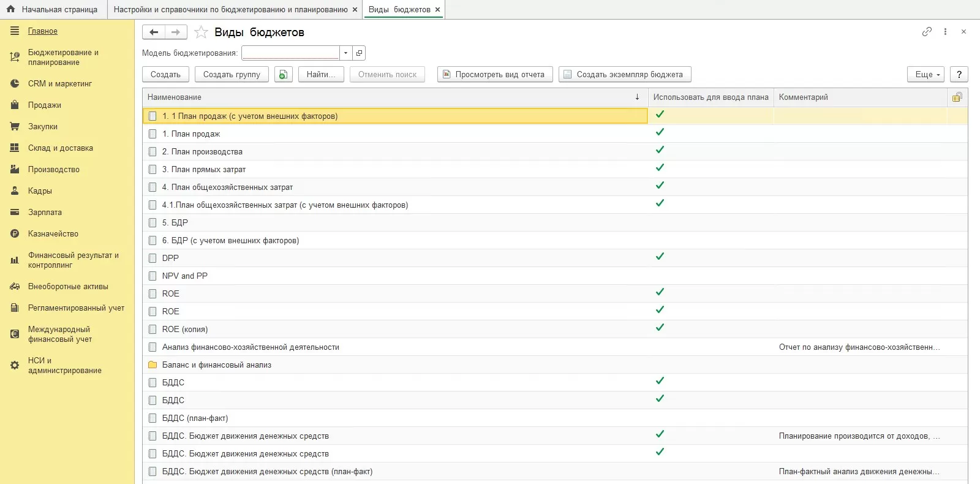Open home icon Начальная страница
Image resolution: width=980 pixels, height=484 pixels.
coord(10,9)
